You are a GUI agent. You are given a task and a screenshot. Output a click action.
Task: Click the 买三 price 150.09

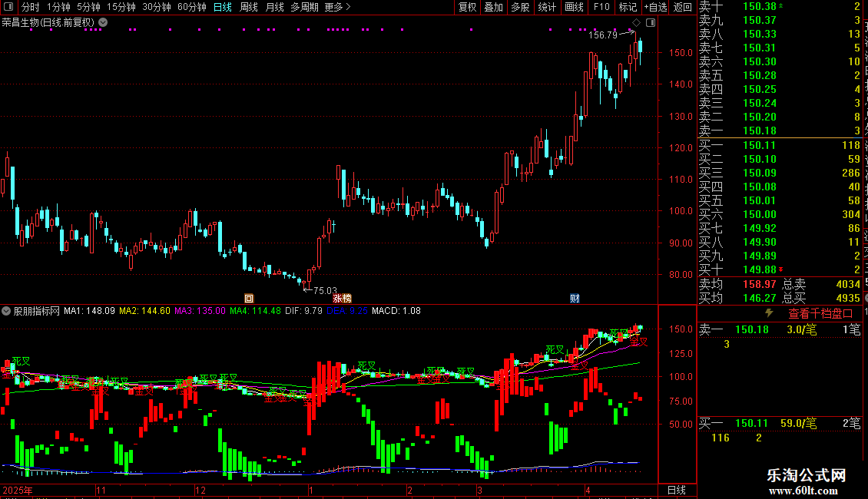coord(760,173)
